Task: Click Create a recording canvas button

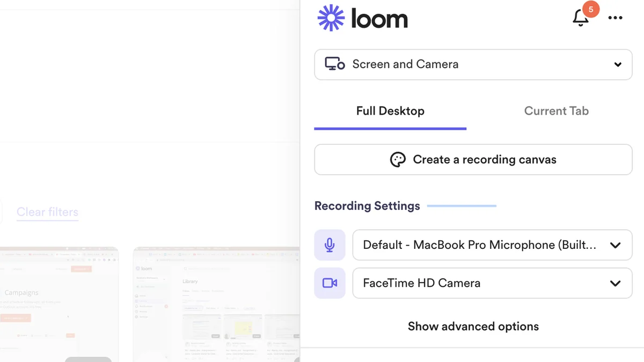Action: [473, 160]
